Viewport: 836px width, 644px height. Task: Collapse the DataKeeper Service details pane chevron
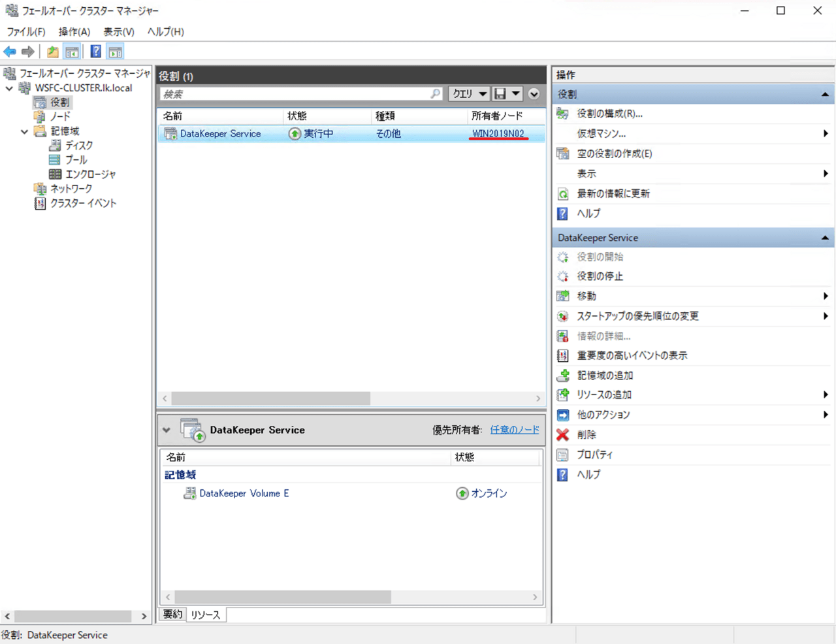(x=167, y=430)
